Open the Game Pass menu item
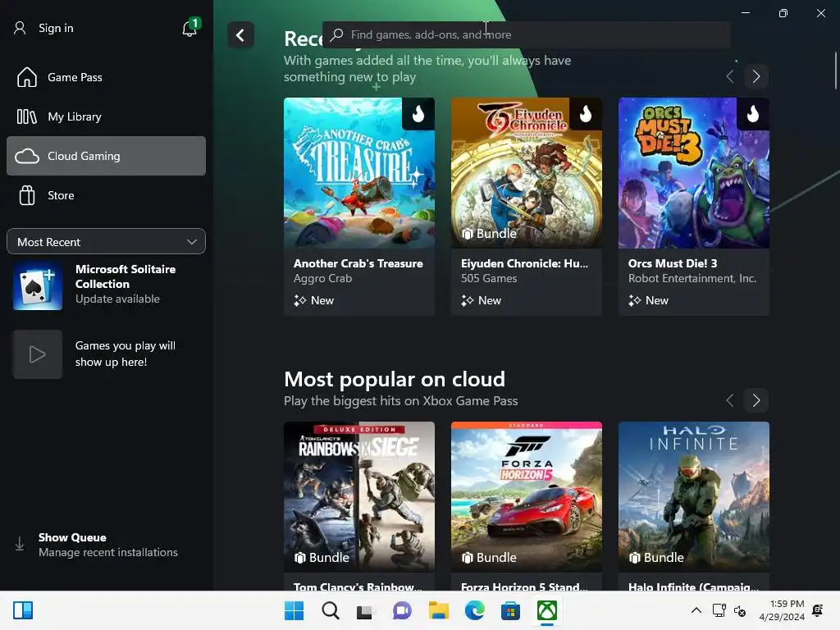Screen dimensions: 840x630 click(106, 77)
